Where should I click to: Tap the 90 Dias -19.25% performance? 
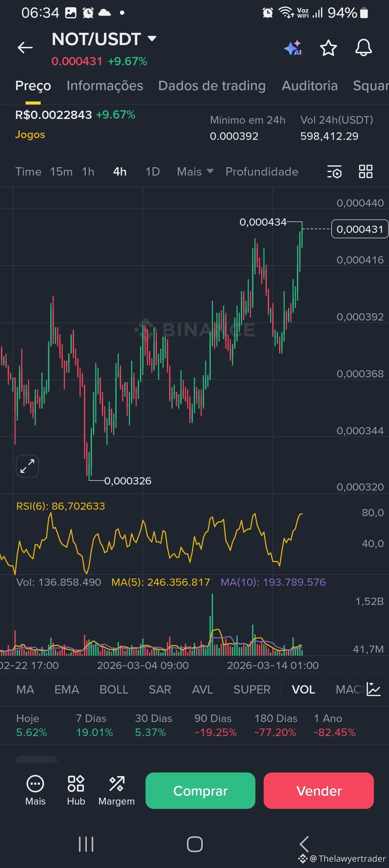[215, 725]
